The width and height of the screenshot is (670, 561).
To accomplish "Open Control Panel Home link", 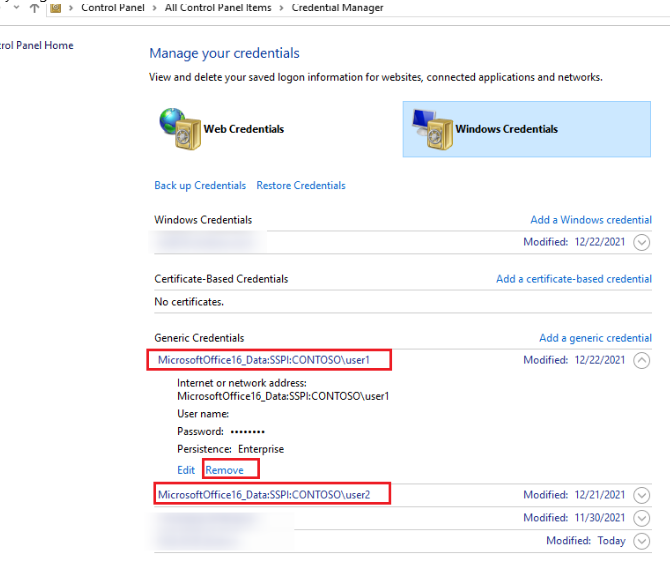I will pos(36,45).
